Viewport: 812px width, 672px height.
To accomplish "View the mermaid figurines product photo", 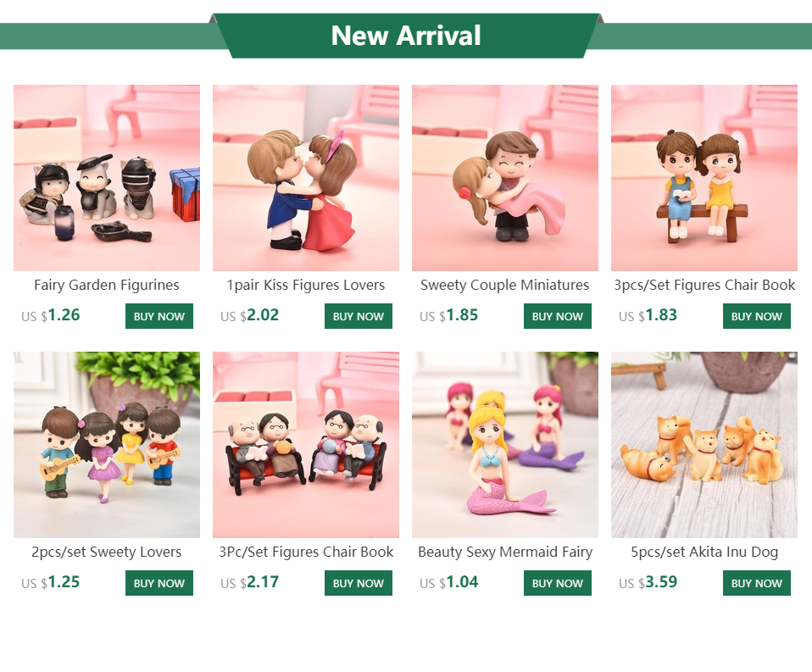I will coord(505,445).
